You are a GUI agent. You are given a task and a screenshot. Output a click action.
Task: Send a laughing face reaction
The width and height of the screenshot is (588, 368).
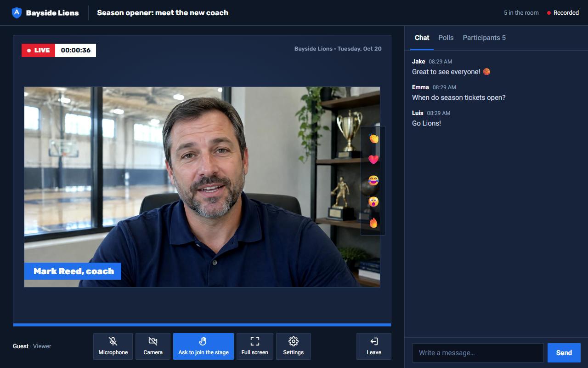[373, 180]
